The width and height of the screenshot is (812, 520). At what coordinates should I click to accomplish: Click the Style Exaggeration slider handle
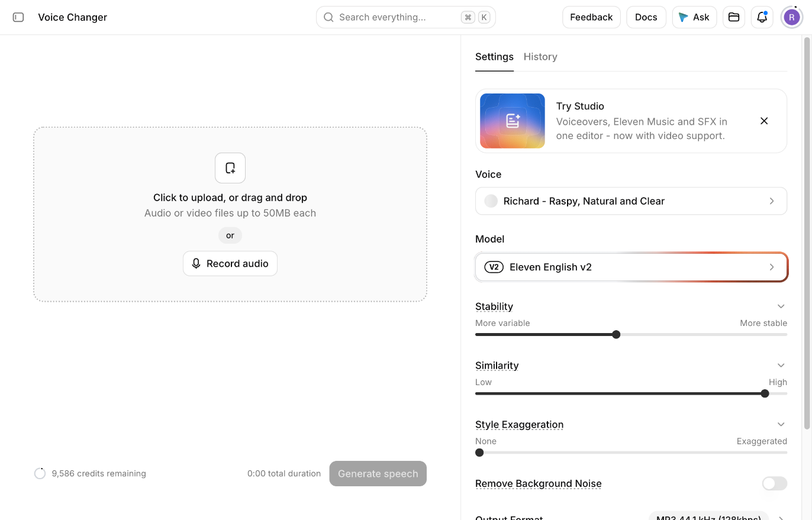pyautogui.click(x=479, y=453)
